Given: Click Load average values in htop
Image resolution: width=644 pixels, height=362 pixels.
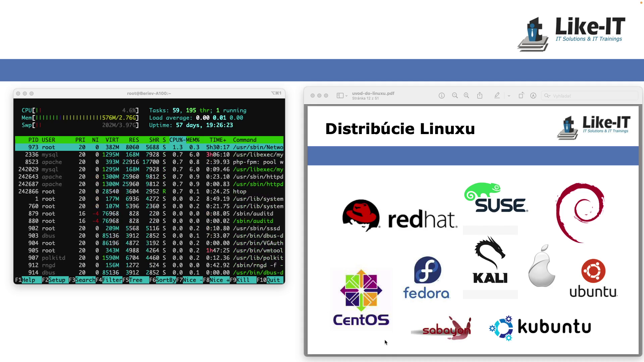Looking at the screenshot, I should [219, 118].
